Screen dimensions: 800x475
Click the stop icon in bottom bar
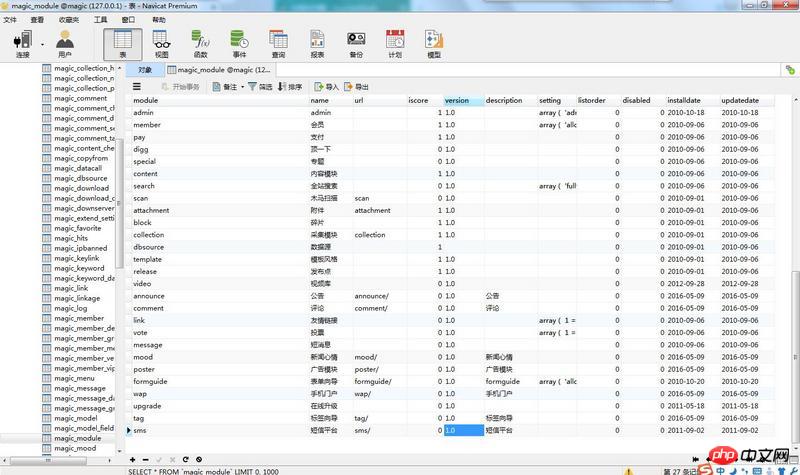point(199,460)
